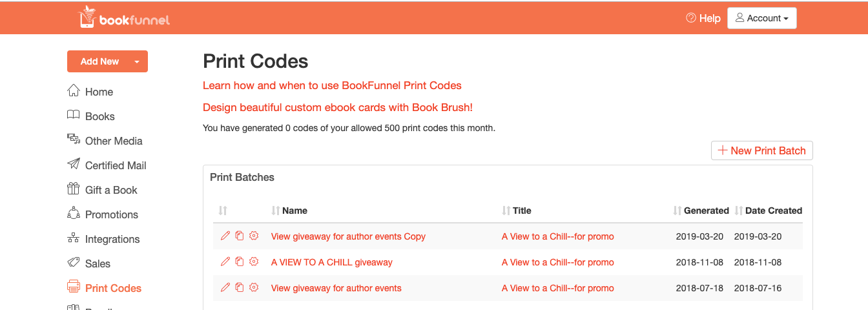
Task: Go to Certified Mail in sidebar
Action: pos(116,165)
